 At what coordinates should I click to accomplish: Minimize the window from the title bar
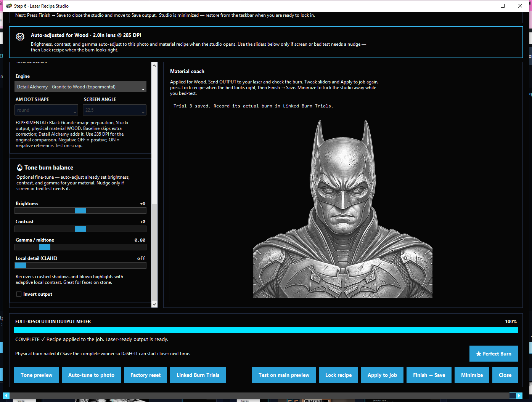(485, 6)
